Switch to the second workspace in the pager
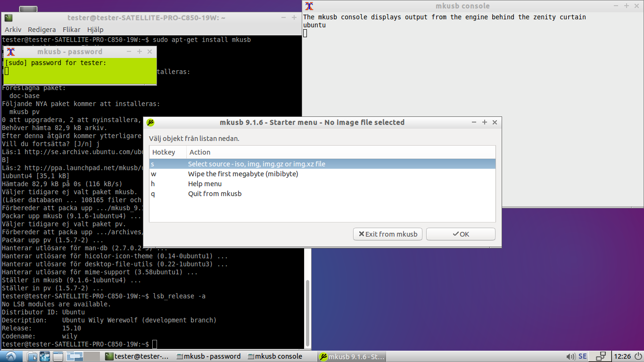644x362 pixels. pyautogui.click(x=91, y=356)
